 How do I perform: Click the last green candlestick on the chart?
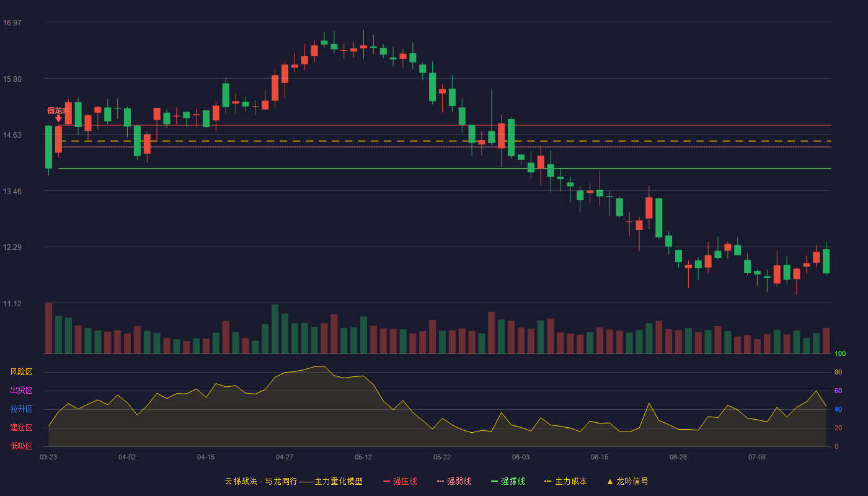click(x=826, y=261)
